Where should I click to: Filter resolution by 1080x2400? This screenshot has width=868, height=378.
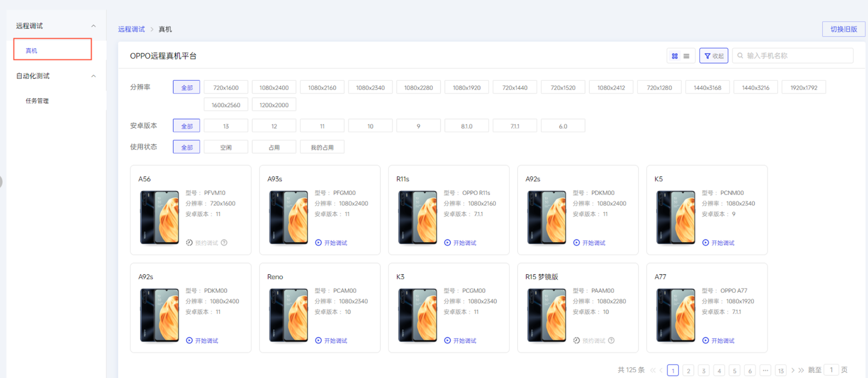pos(274,87)
